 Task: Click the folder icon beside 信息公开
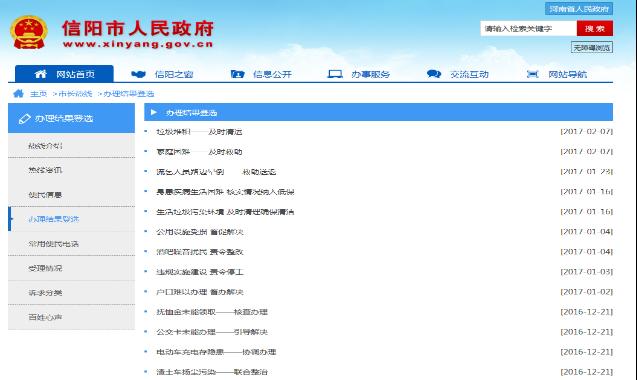238,74
